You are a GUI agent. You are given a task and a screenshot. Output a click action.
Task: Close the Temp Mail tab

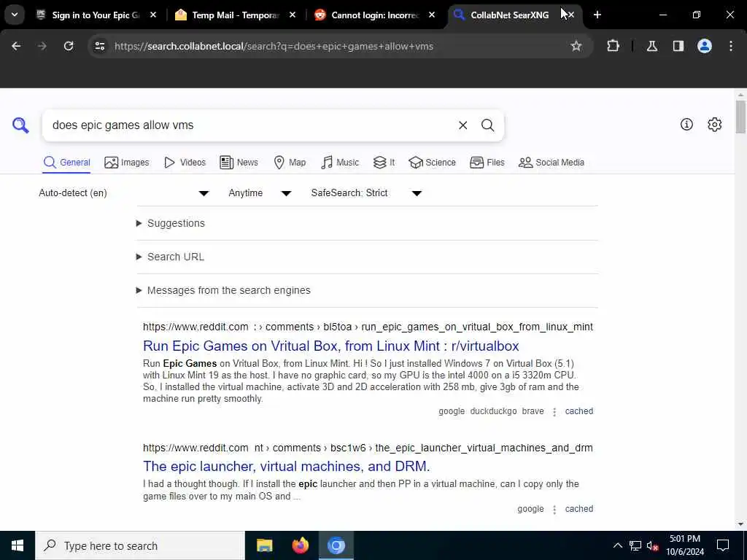tap(293, 15)
